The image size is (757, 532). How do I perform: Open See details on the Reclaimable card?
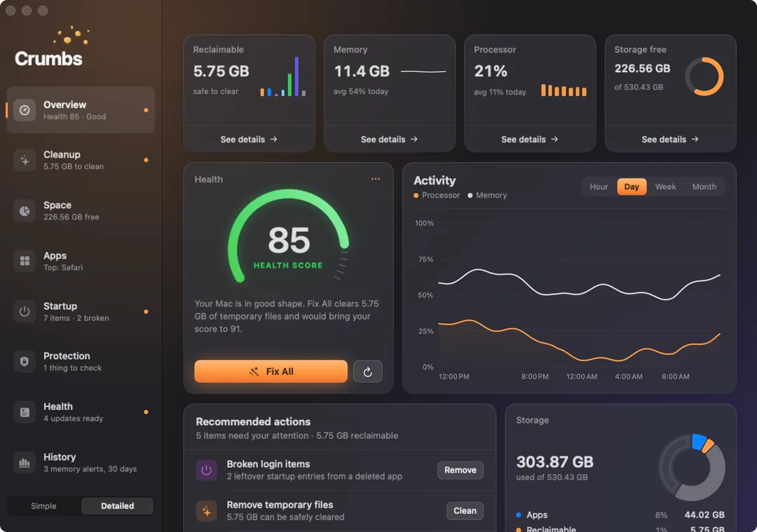pyautogui.click(x=249, y=139)
